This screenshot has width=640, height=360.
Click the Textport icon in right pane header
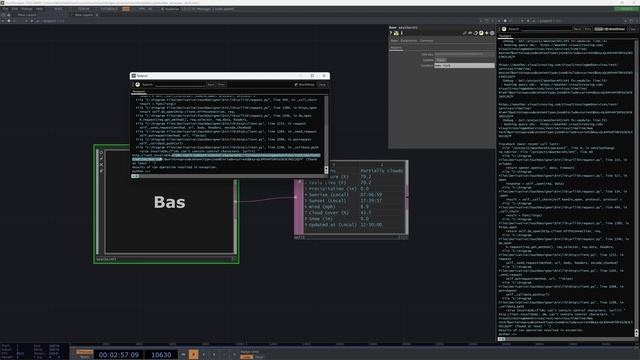[504, 29]
